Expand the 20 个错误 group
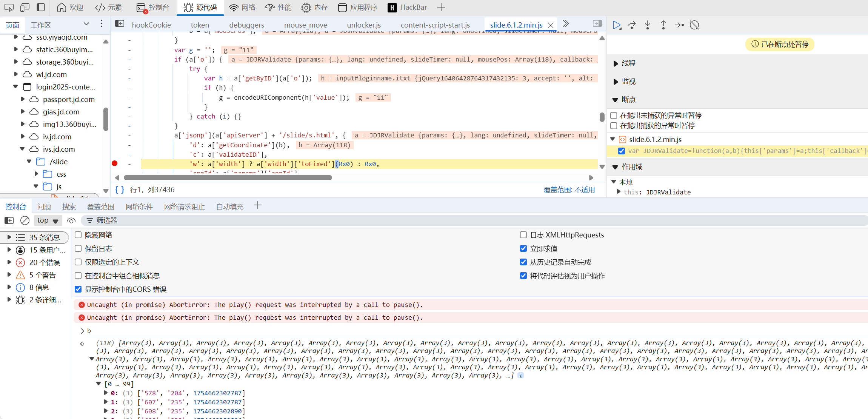Screen dimensions: 868x419 click(9, 262)
